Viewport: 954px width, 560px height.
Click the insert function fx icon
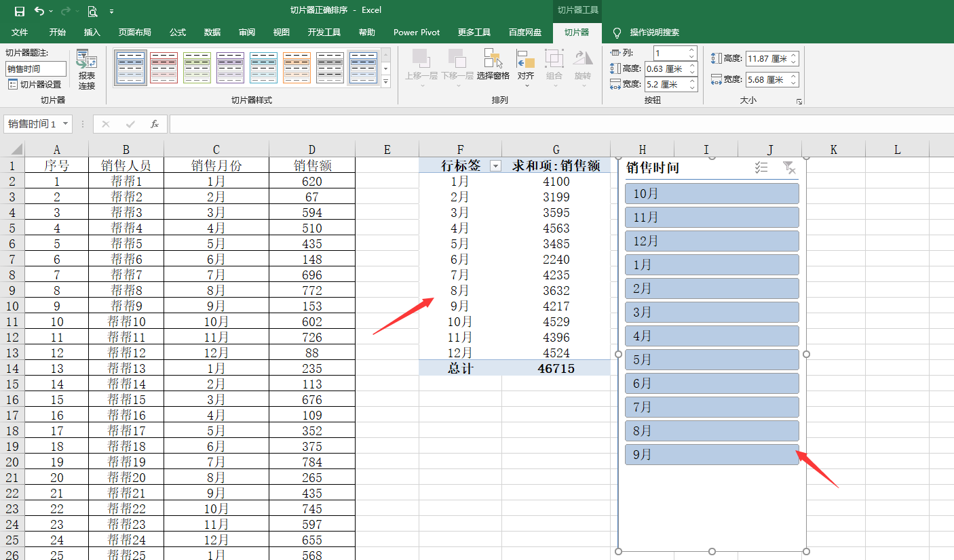coord(155,124)
